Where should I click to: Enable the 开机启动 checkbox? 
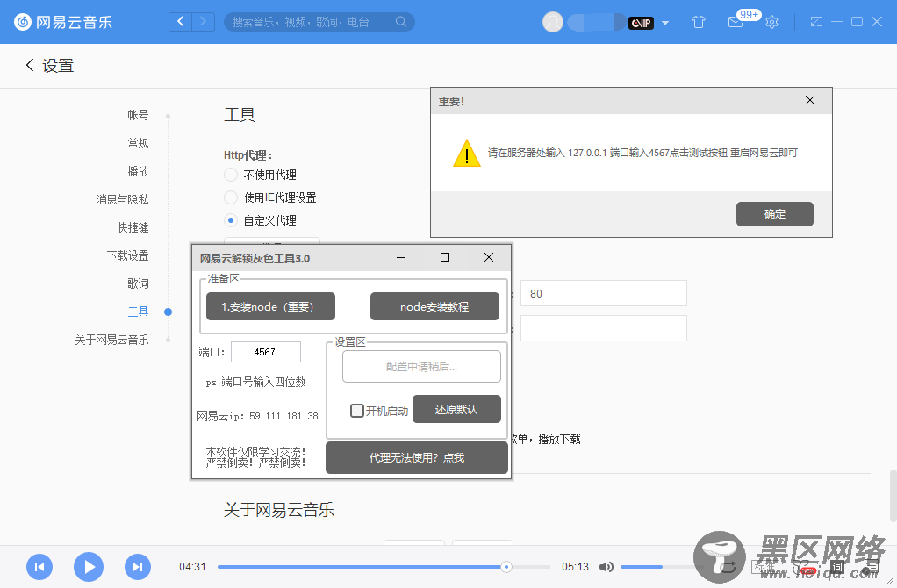357,411
